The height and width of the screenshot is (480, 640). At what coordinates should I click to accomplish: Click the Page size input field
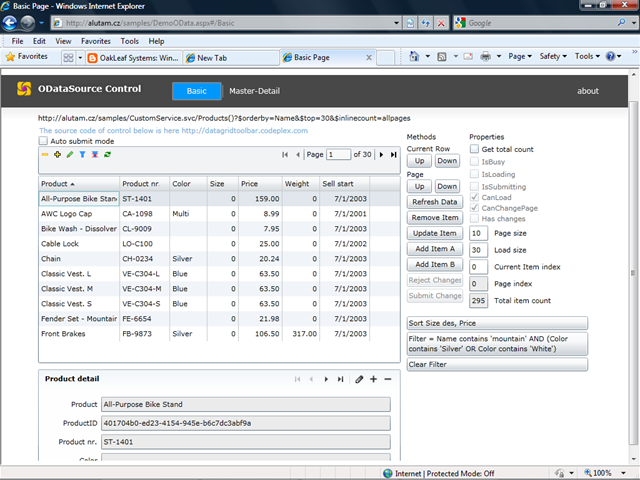coord(478,233)
